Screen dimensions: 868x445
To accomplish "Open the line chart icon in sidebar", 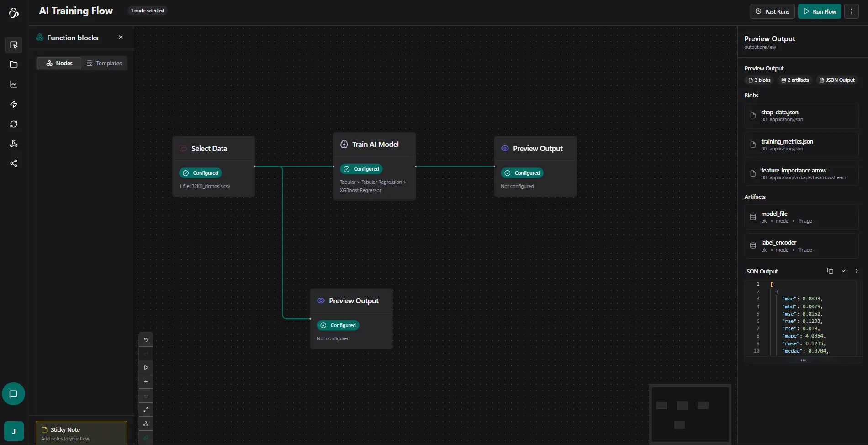I will pos(14,85).
